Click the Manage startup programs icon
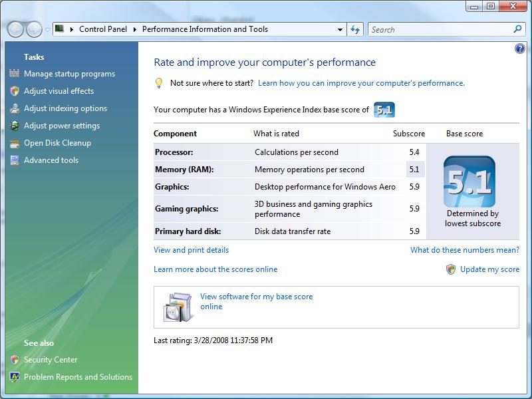The width and height of the screenshot is (532, 399). 14,73
